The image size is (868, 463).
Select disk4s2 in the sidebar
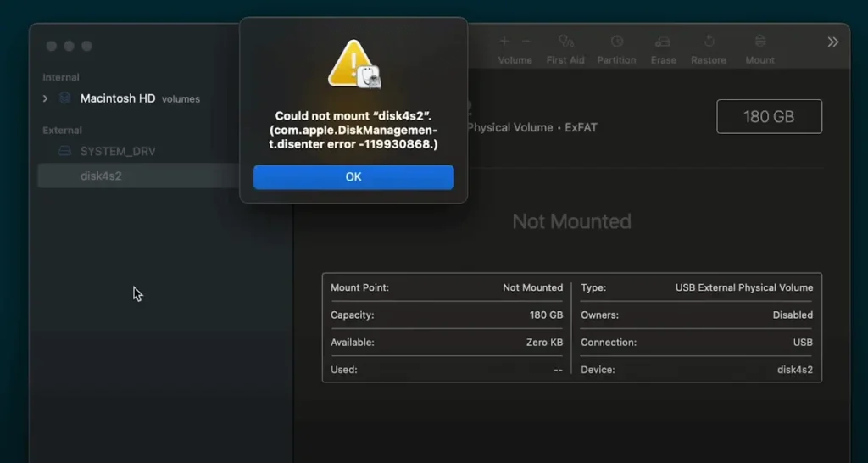[x=101, y=176]
